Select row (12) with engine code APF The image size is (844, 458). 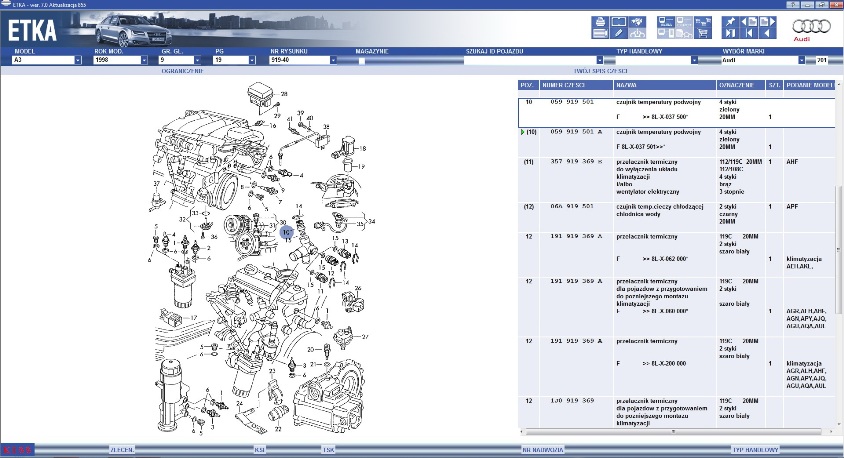pos(677,217)
